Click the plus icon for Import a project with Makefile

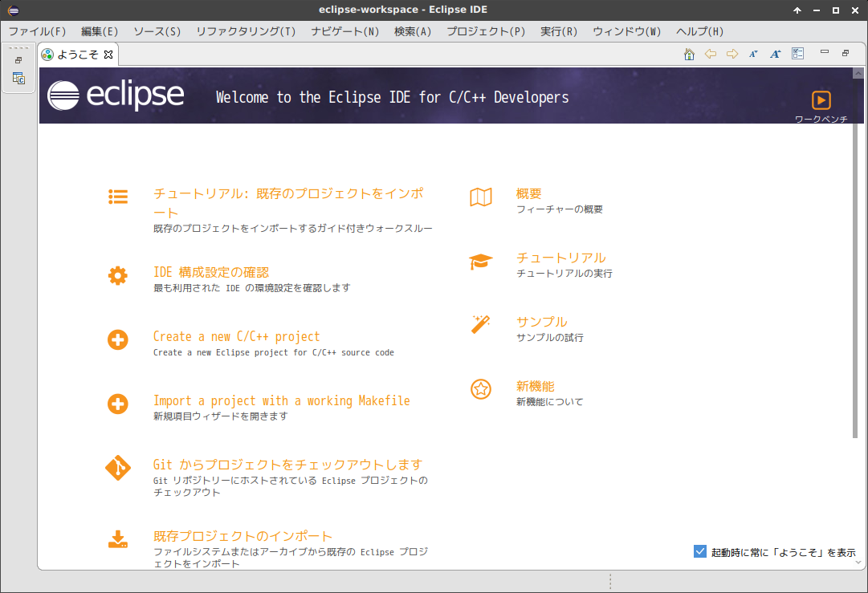click(x=118, y=404)
